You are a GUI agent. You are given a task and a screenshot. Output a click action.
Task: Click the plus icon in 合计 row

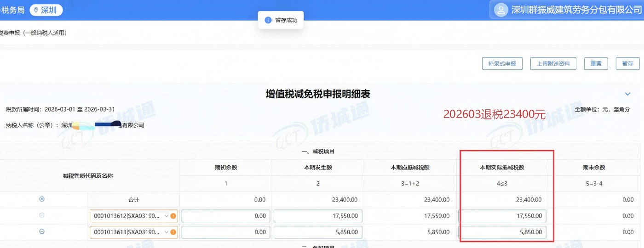pos(42,199)
